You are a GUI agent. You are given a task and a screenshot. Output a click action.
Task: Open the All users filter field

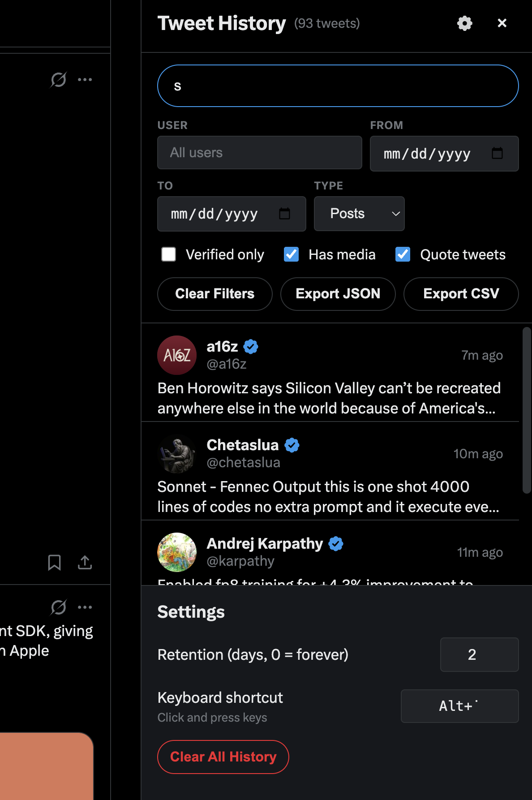259,153
